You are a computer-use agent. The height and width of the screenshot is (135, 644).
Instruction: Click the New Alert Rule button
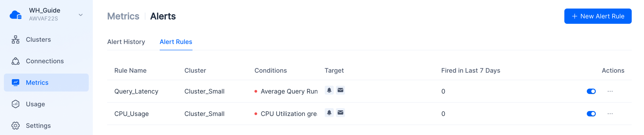click(x=598, y=16)
